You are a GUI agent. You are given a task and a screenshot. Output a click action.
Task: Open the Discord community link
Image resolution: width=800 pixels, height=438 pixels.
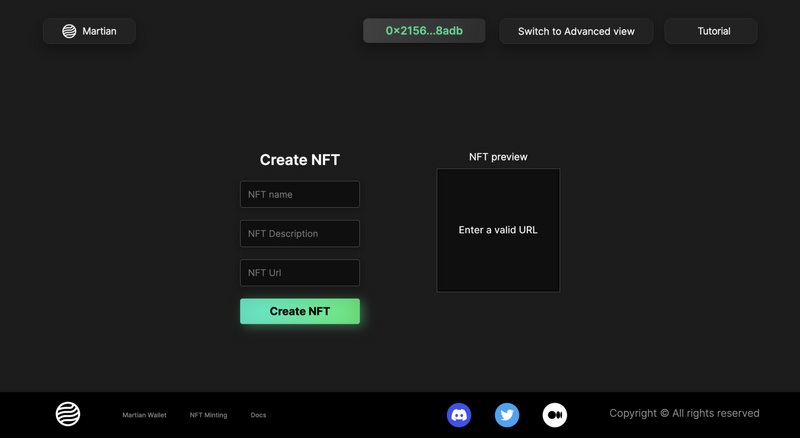pos(459,414)
